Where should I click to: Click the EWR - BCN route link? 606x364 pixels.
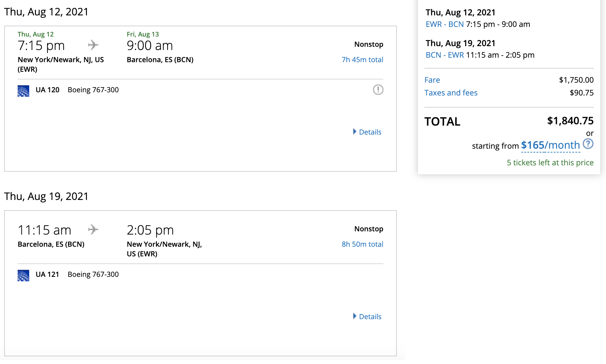click(445, 24)
